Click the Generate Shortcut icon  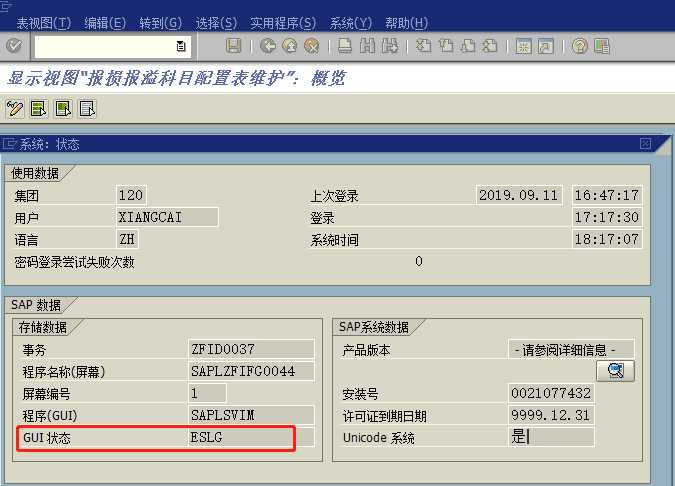pyautogui.click(x=546, y=46)
